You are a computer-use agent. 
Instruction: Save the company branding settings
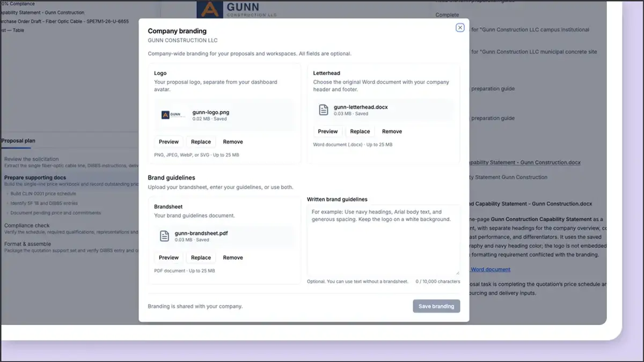(x=436, y=306)
